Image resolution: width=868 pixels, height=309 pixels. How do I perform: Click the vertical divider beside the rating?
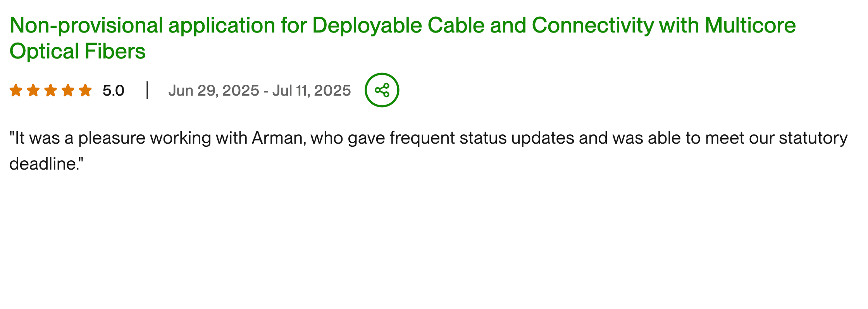(147, 90)
